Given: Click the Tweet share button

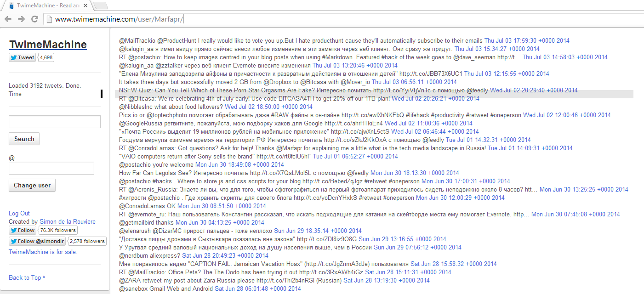Looking at the screenshot, I should point(23,57).
